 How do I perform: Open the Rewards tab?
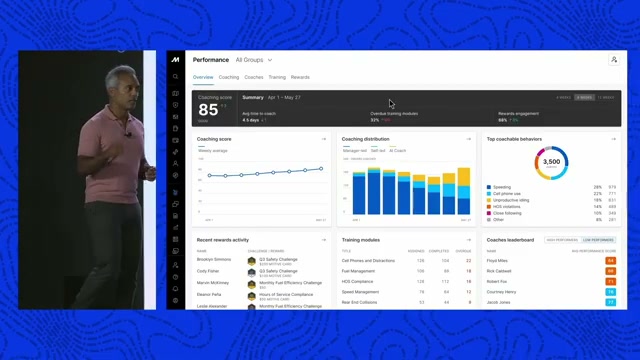[x=300, y=77]
